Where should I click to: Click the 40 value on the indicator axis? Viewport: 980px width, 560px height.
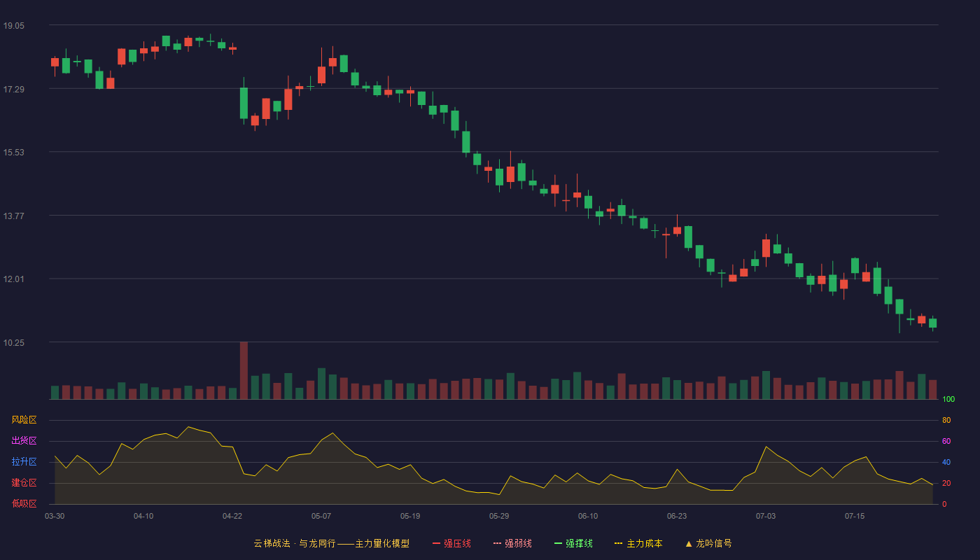click(x=946, y=462)
